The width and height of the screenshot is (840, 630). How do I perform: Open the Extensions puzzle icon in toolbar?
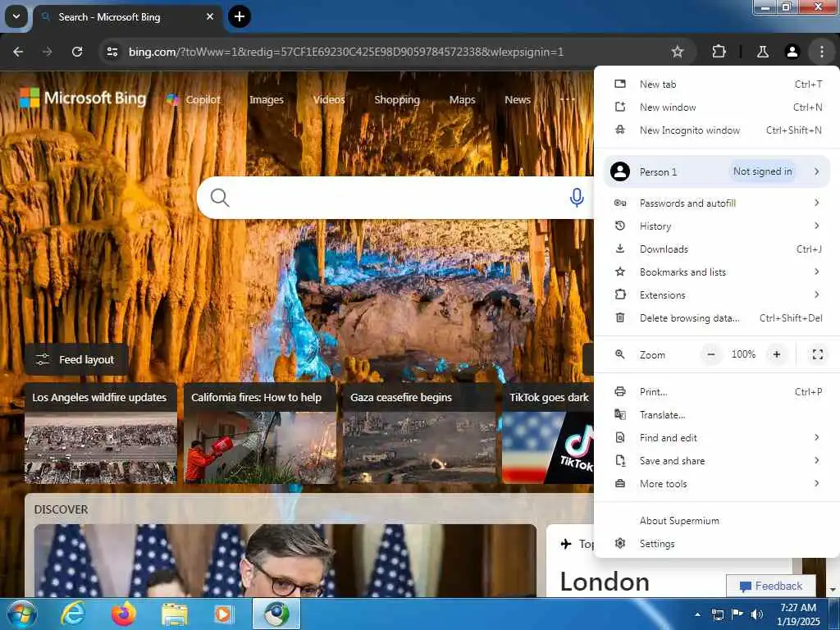click(719, 52)
